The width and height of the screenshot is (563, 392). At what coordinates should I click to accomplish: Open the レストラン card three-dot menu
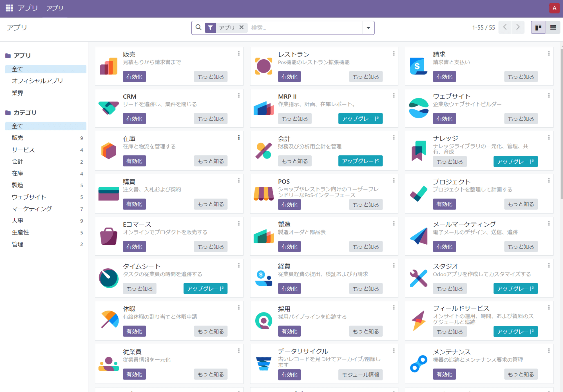(394, 53)
